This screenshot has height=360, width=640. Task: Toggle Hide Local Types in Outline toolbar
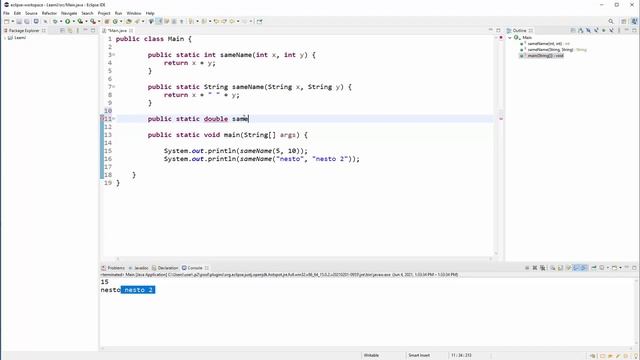coord(611,31)
